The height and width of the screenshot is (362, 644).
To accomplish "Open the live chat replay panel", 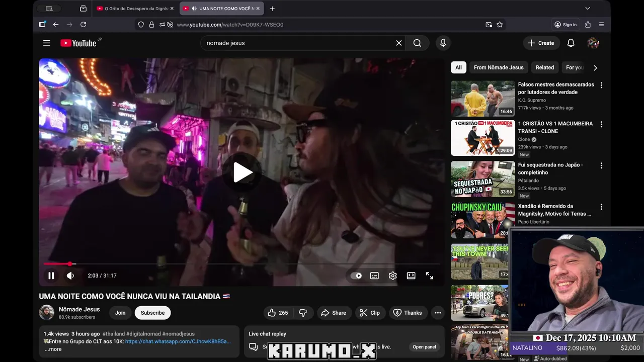I will 425,347.
